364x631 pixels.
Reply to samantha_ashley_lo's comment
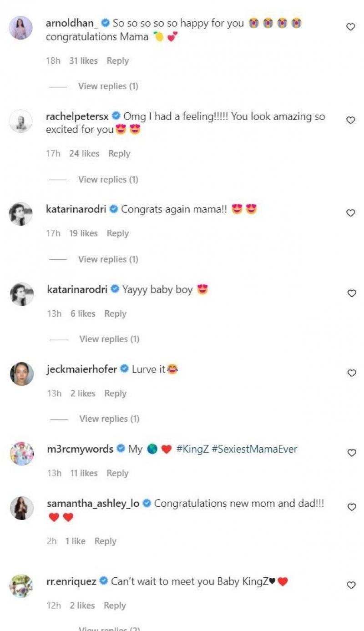coord(105,541)
